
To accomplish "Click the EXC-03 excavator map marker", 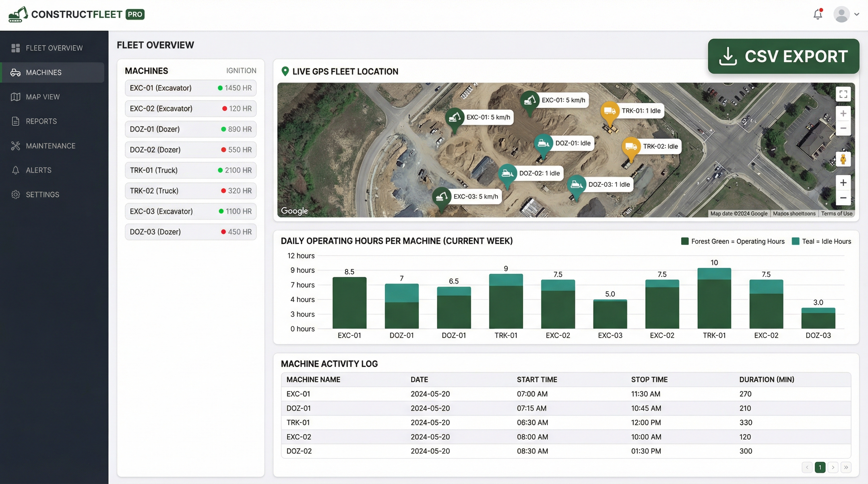I will click(442, 197).
